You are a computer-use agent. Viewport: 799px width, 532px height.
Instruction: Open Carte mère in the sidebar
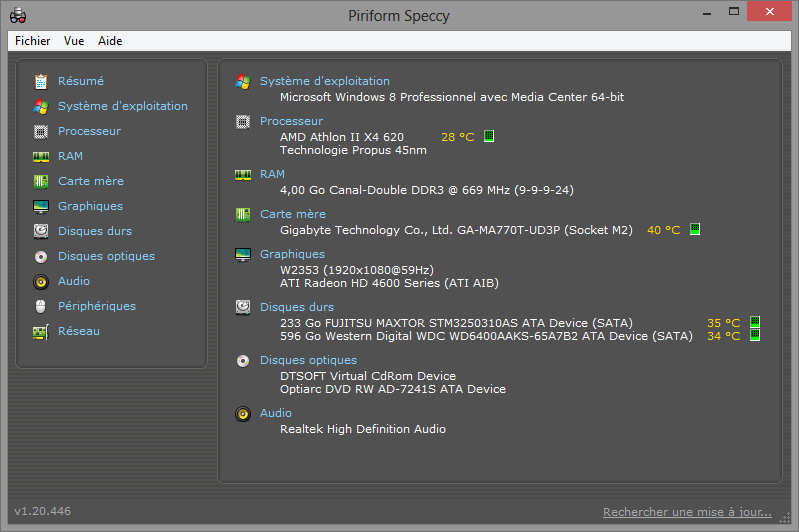pyautogui.click(x=91, y=181)
